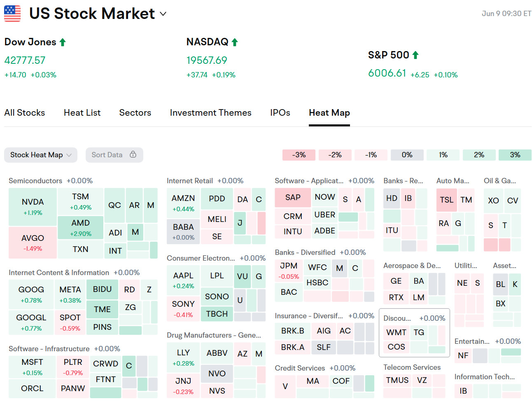Open the Semiconductors sector heading

coord(35,181)
